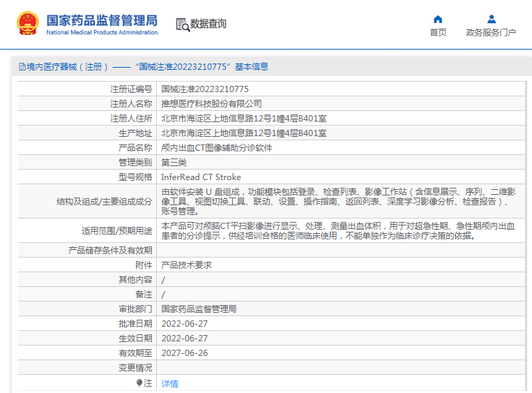Select the 2027-06-26 expiry date
Viewport: 532px width, 393px height.
click(185, 353)
